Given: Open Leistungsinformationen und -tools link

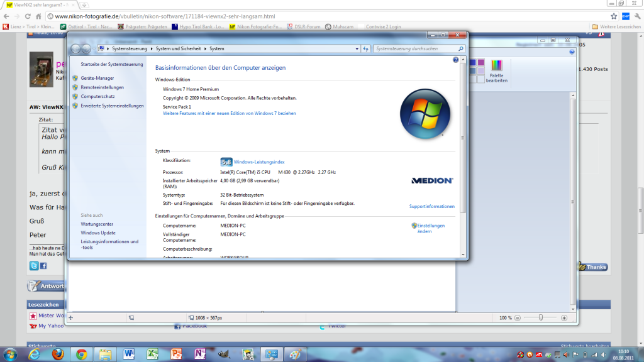Looking at the screenshot, I should click(x=109, y=244).
